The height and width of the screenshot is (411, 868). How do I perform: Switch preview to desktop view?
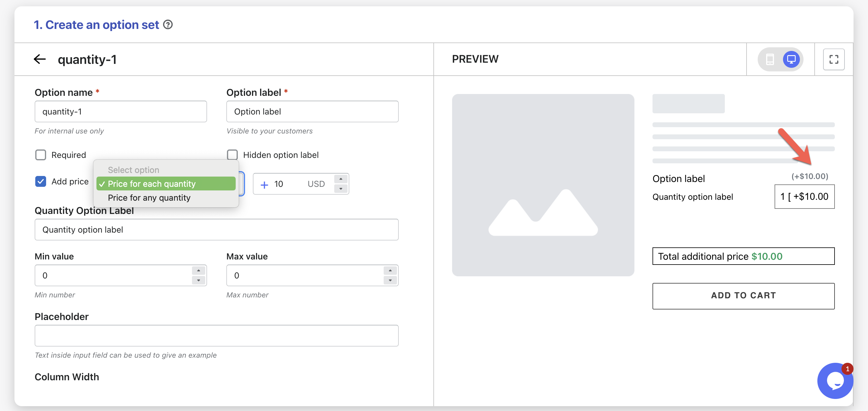tap(791, 59)
